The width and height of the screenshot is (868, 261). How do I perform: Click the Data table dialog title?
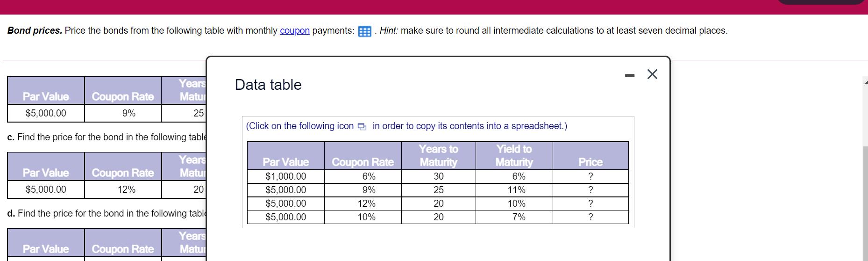(268, 85)
